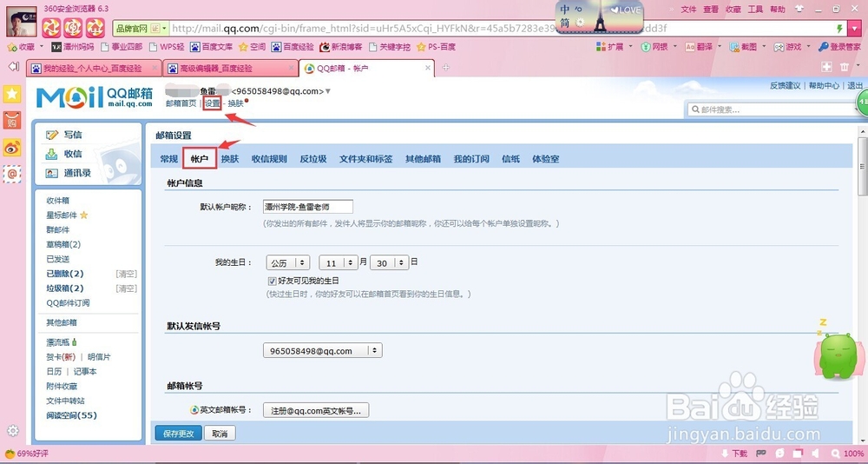The image size is (868, 464).
Task: Click 注册@qq.com英文帐号 button
Action: (316, 411)
